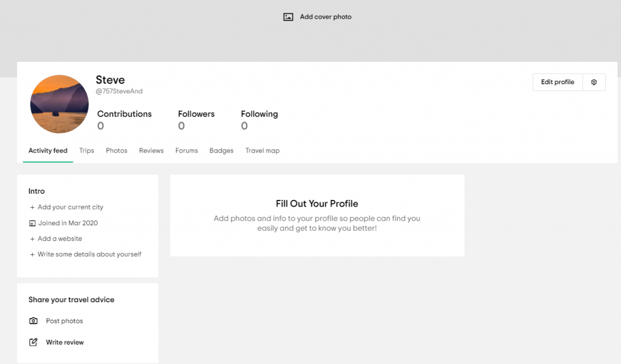Select the Reviews tab
Viewport: 621px width, 364px height.
151,151
